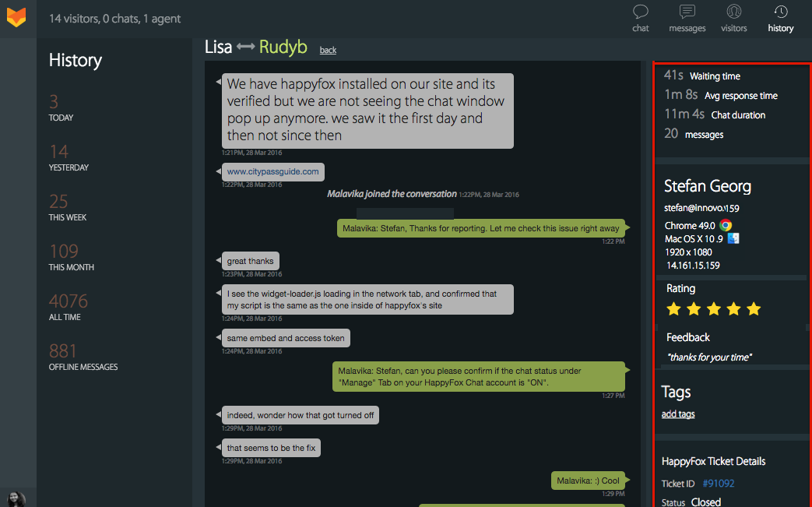
Task: Filter history by This Month
Action: click(x=71, y=257)
